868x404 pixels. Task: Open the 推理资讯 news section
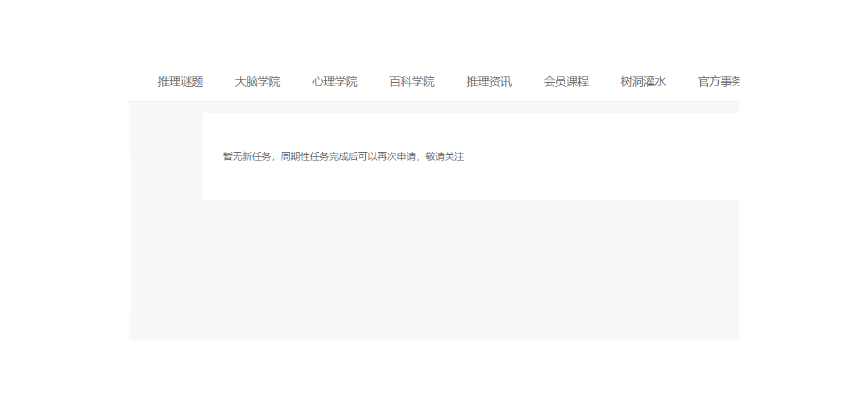(489, 82)
